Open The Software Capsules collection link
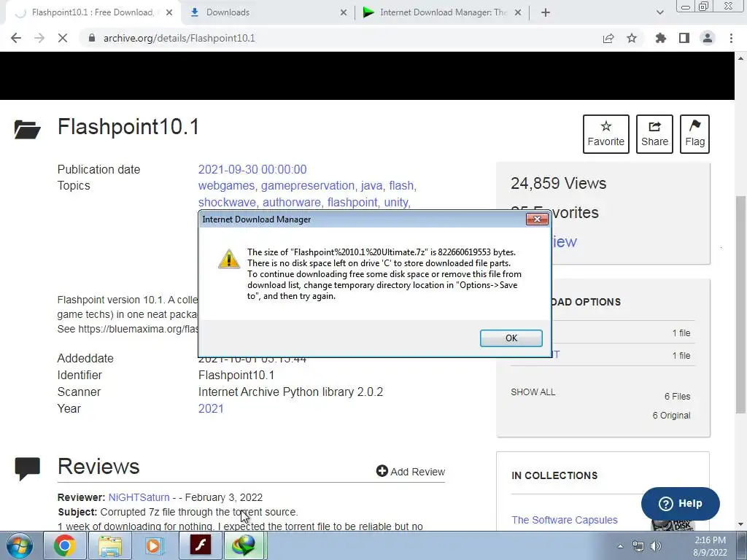Viewport: 747px width, 560px height. (x=565, y=520)
